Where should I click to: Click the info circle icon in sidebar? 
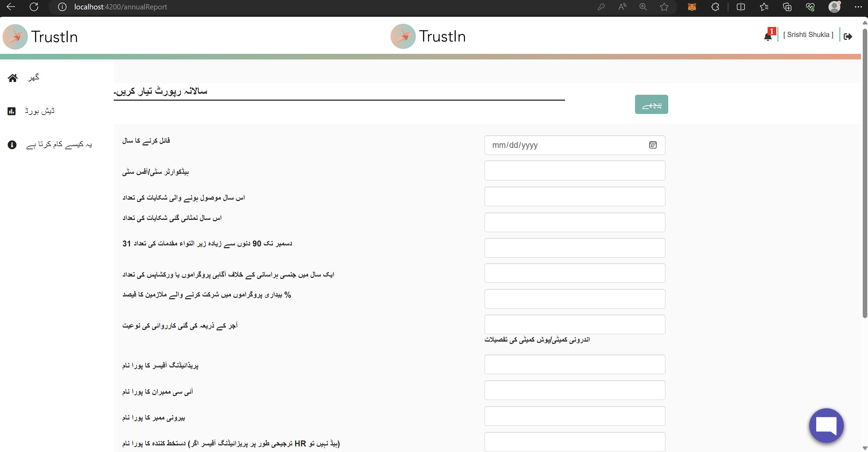click(x=12, y=145)
